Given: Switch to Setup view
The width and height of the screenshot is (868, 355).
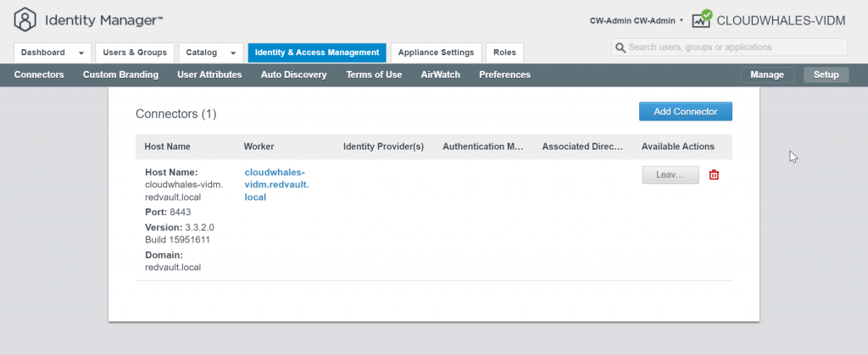Looking at the screenshot, I should coord(826,75).
